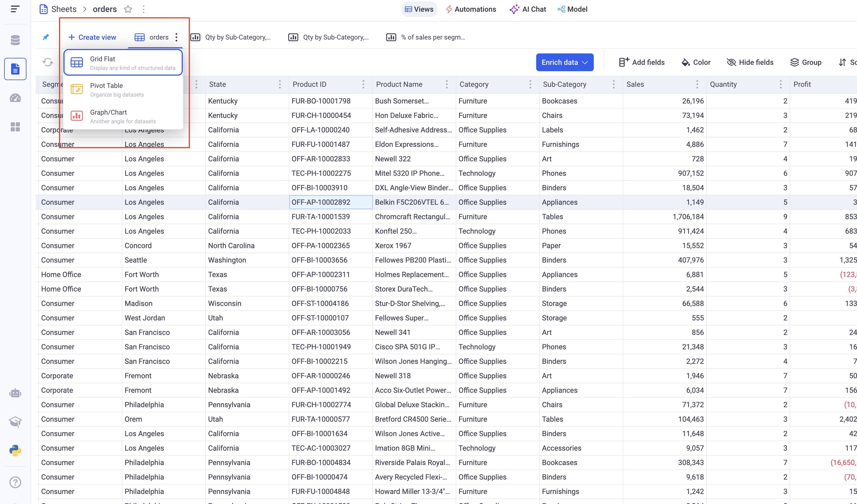857x504 pixels.
Task: Click the Add fields button
Action: [x=641, y=62]
